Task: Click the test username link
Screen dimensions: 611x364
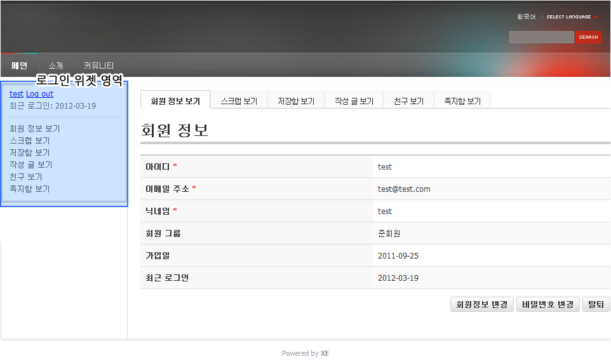Action: (x=17, y=94)
